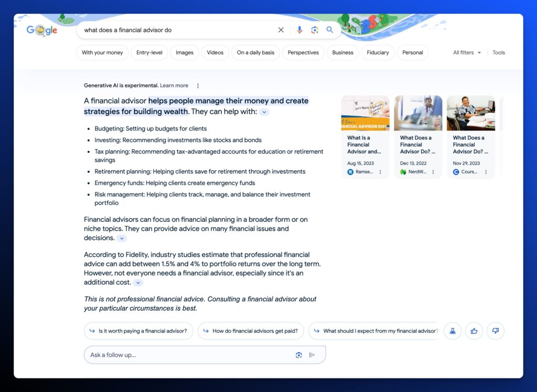Open the NerdWallet "What Does a Financial Advisor Do?" card
Image resolution: width=537 pixels, height=392 pixels.
click(418, 136)
